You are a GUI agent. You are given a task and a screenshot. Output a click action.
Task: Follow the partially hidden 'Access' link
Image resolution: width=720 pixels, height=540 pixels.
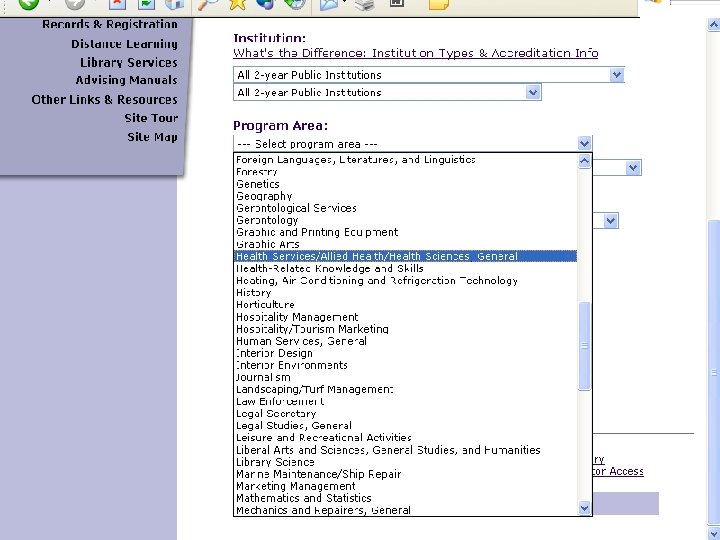coord(618,471)
